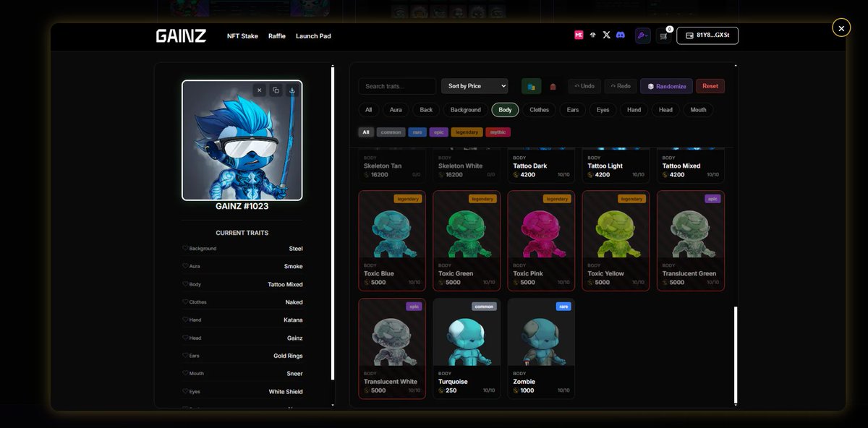Image resolution: width=868 pixels, height=428 pixels.
Task: Click the current traits panel scrollbar
Action: [x=333, y=223]
